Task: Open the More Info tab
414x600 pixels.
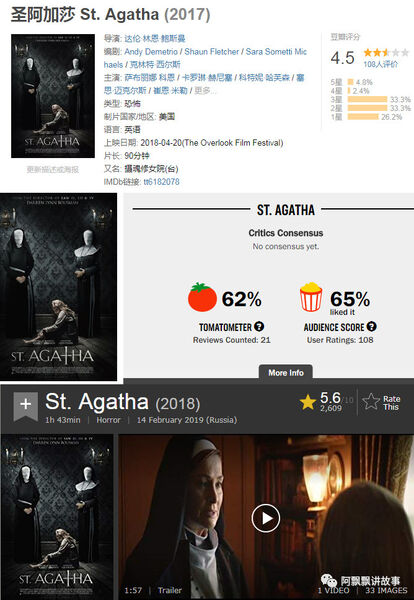Action: pyautogui.click(x=286, y=373)
